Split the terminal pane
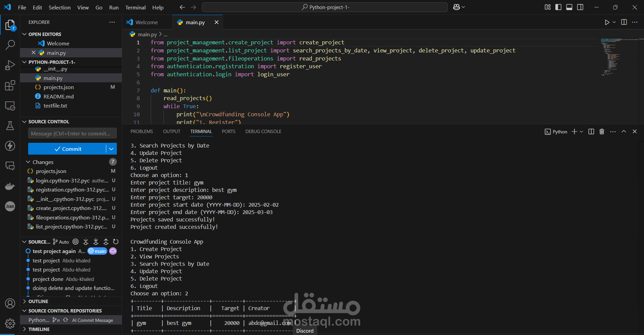 pos(591,131)
